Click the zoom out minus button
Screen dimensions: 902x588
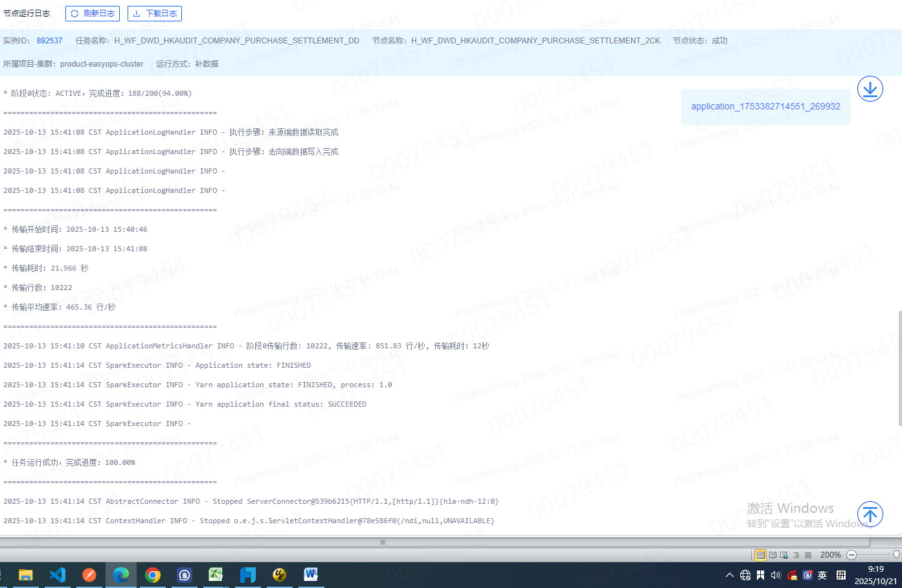(x=851, y=555)
